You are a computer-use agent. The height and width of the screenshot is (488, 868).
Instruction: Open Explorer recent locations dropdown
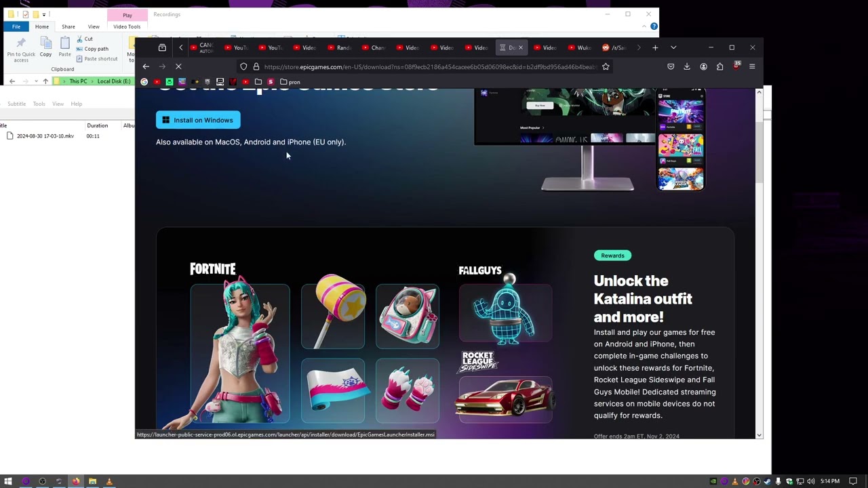(x=36, y=81)
